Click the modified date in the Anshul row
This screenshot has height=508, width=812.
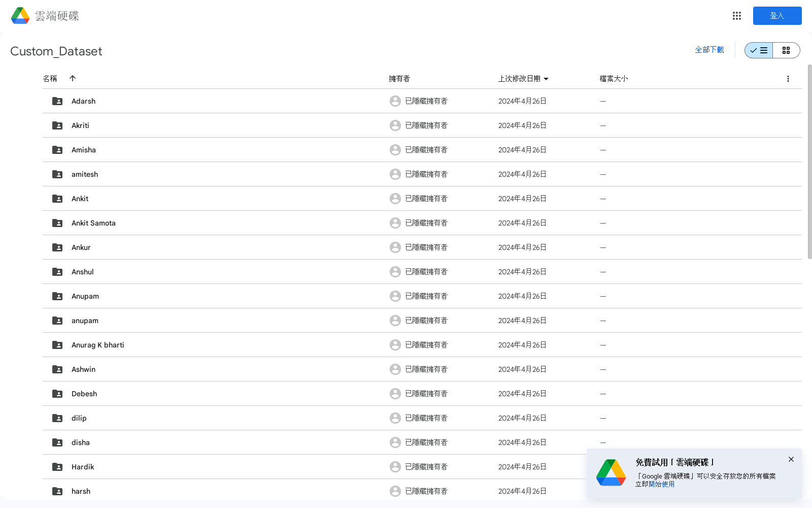coord(522,272)
